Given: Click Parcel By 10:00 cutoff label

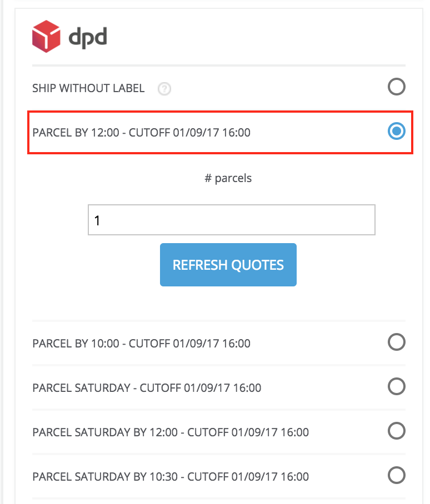Looking at the screenshot, I should 142,343.
